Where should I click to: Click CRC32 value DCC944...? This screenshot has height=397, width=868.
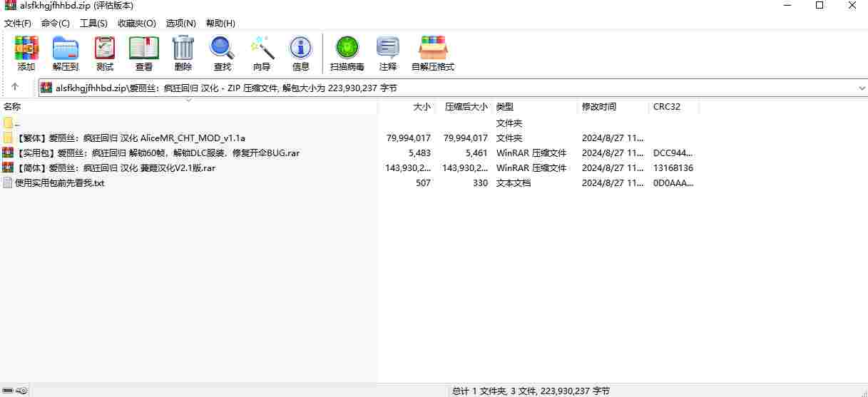pos(673,153)
